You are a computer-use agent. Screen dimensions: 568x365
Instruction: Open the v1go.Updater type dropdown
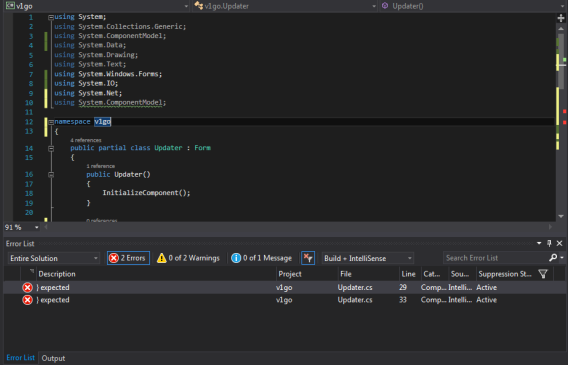coord(285,6)
